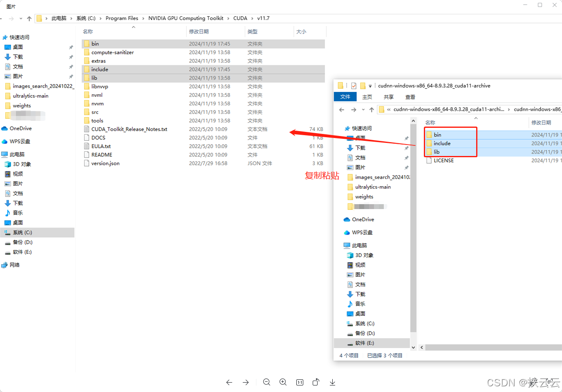Click NVIDIA GPU Computing Toolkit breadcrumb
This screenshot has width=562, height=392.
[x=186, y=18]
